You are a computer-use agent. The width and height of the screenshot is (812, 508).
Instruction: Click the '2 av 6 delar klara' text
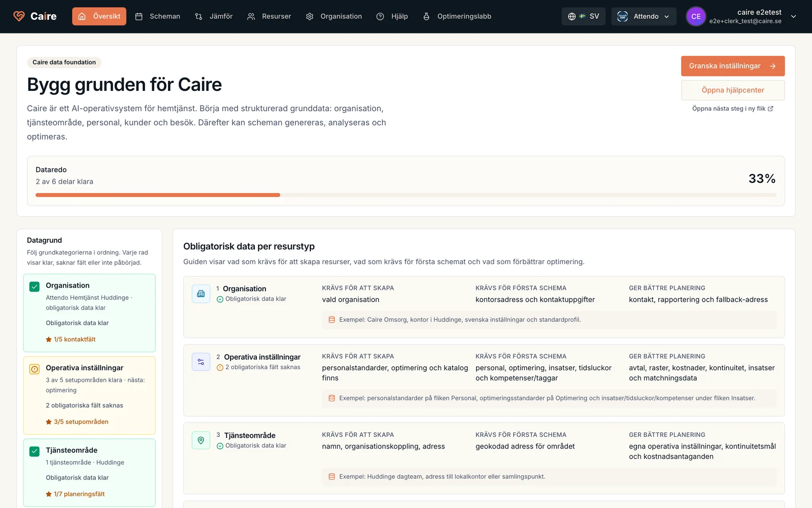pyautogui.click(x=64, y=182)
